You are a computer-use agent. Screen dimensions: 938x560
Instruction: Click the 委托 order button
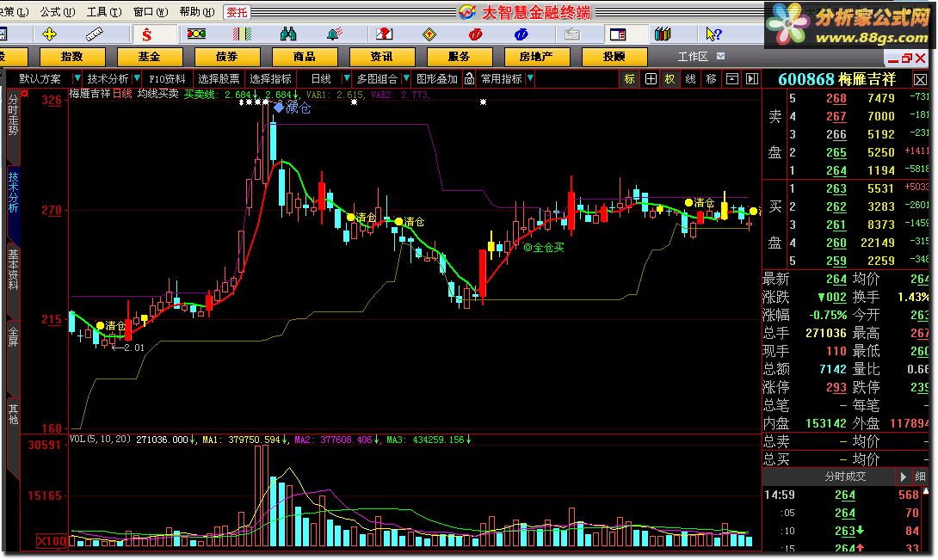pos(237,12)
